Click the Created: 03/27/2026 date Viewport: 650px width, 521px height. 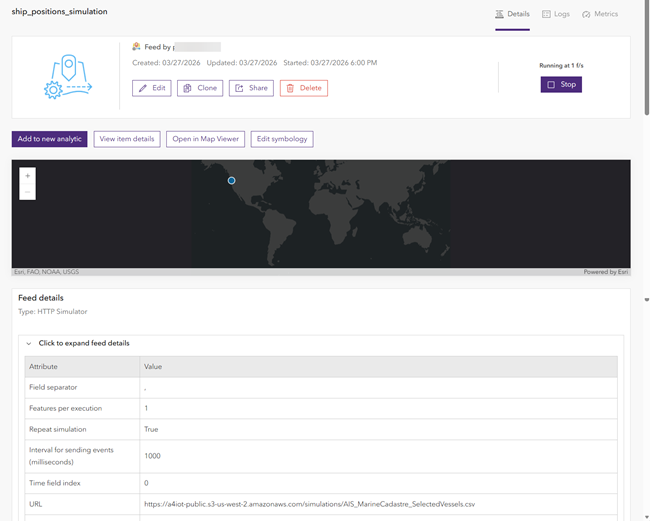coord(166,63)
